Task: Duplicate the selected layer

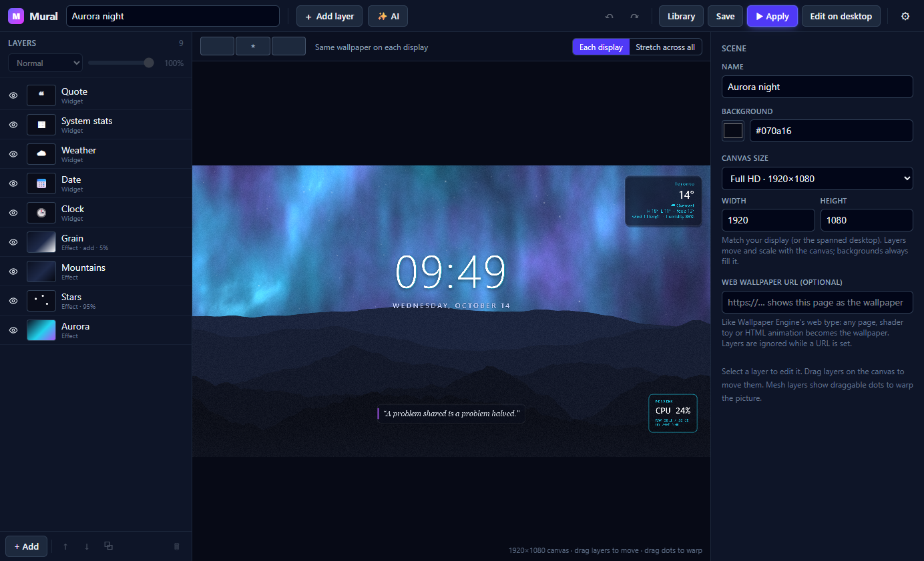Action: point(108,546)
